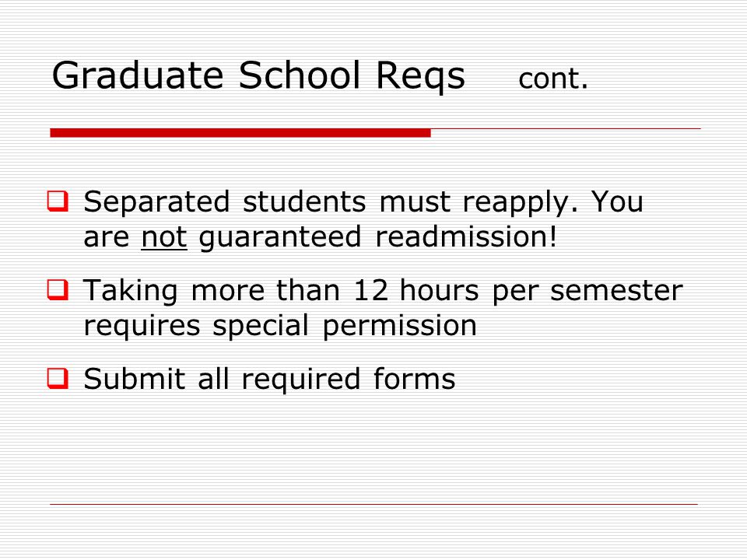Select the word "permission"
747x560 pixels.
pos(399,327)
